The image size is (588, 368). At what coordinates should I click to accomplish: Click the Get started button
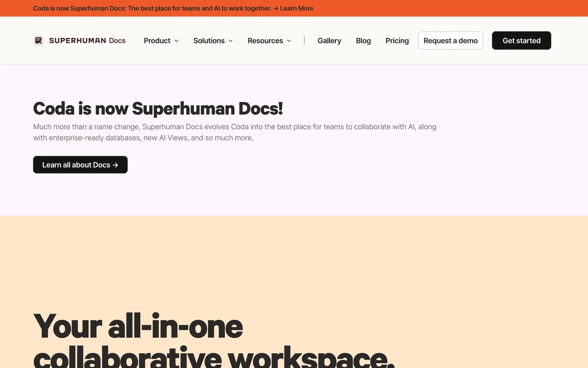521,40
